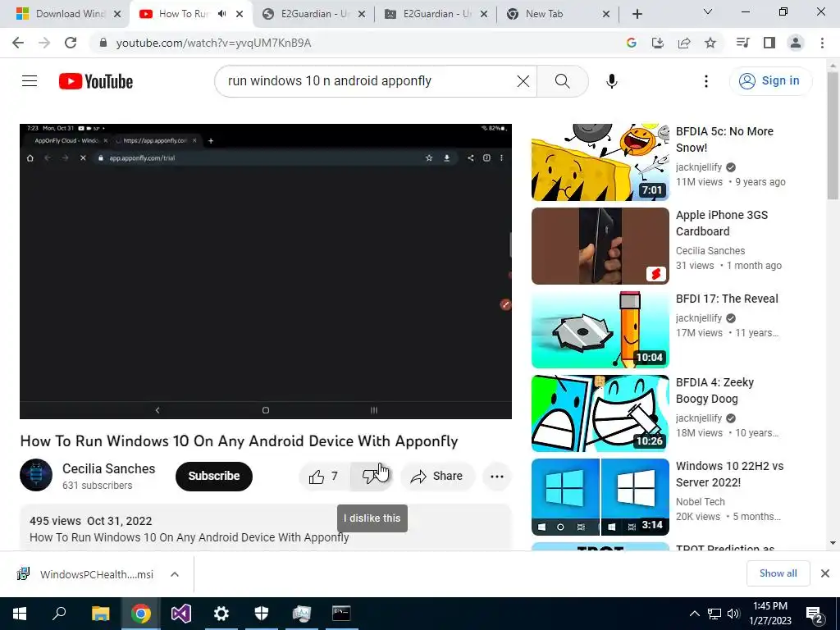Image resolution: width=840 pixels, height=630 pixels.
Task: Clear the YouTube search box text
Action: [523, 81]
